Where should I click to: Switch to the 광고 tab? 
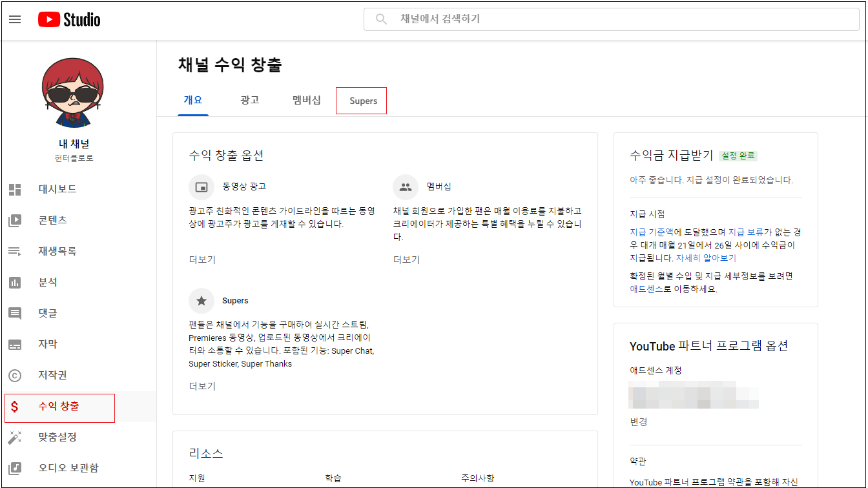[249, 100]
